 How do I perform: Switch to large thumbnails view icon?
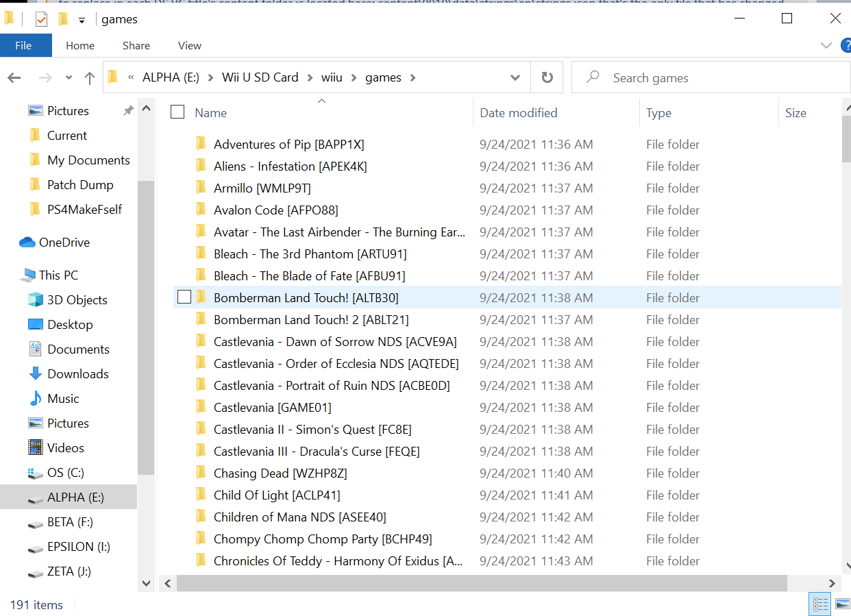[x=842, y=604]
